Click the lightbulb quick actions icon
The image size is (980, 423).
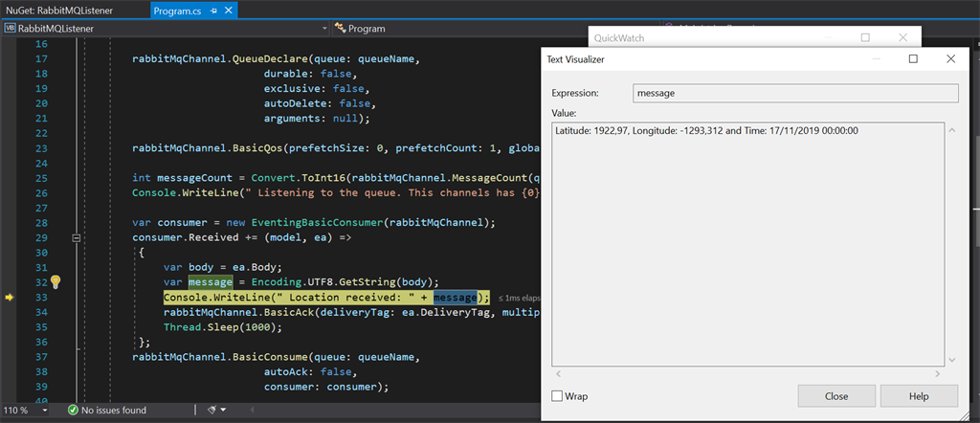coord(56,281)
